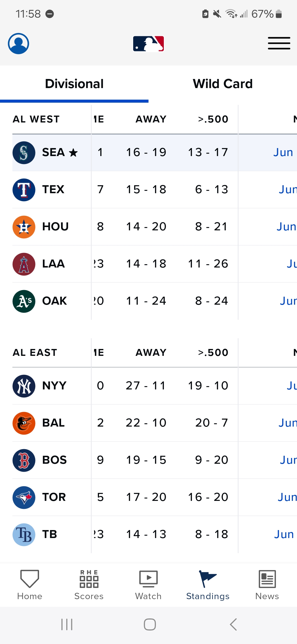Go to the Home tab
The image size is (297, 644).
30,585
